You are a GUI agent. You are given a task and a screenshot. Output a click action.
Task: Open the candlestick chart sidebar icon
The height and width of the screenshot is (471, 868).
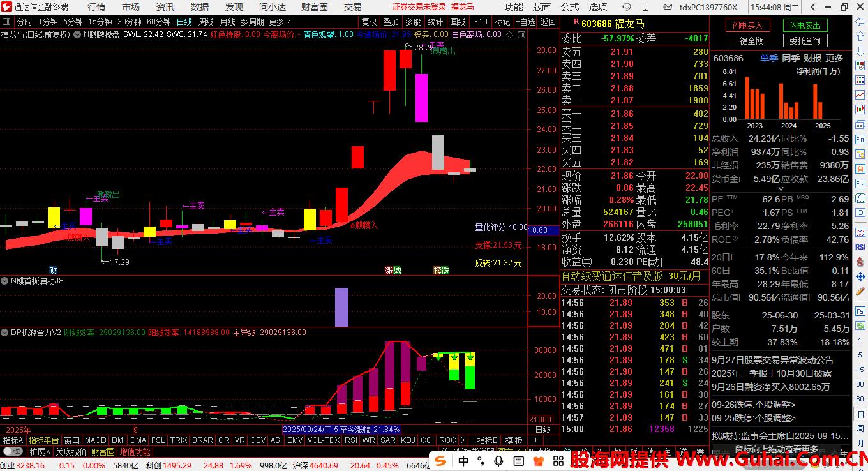tap(860, 110)
